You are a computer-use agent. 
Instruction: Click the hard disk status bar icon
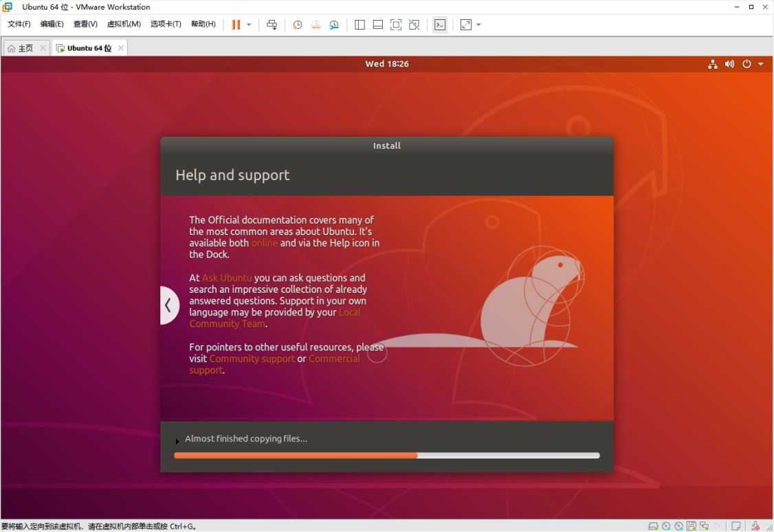653,526
